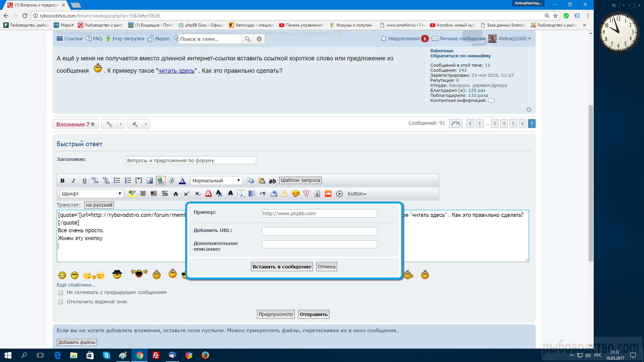This screenshot has height=362, width=644.
Task: Click the italic formatting icon
Action: point(73,181)
